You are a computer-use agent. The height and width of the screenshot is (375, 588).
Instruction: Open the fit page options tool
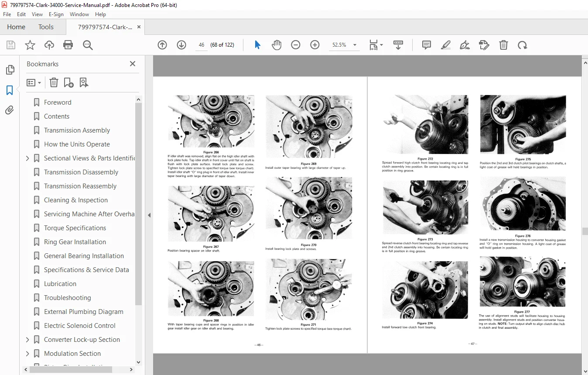click(376, 45)
